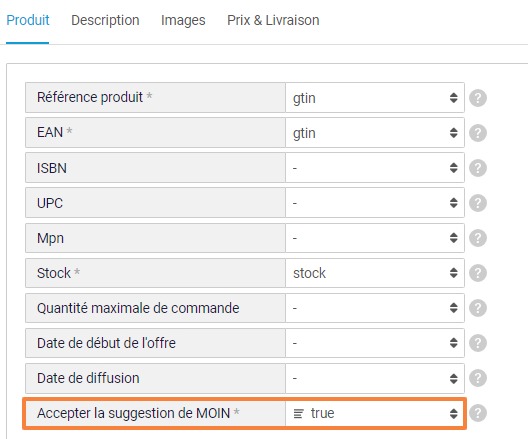This screenshot has width=528, height=439.
Task: Expand the Stock value dropdown
Action: coord(375,273)
